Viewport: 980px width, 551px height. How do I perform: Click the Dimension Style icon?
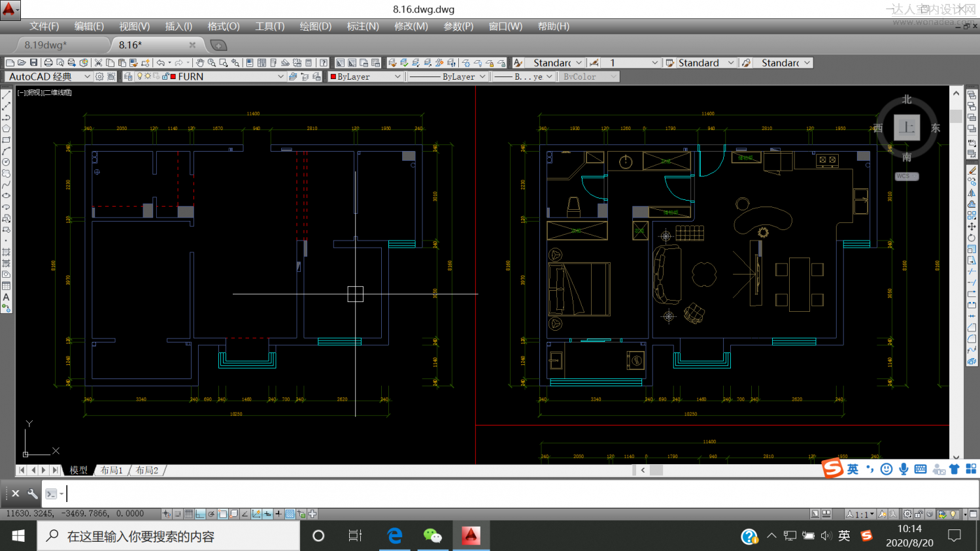[594, 63]
